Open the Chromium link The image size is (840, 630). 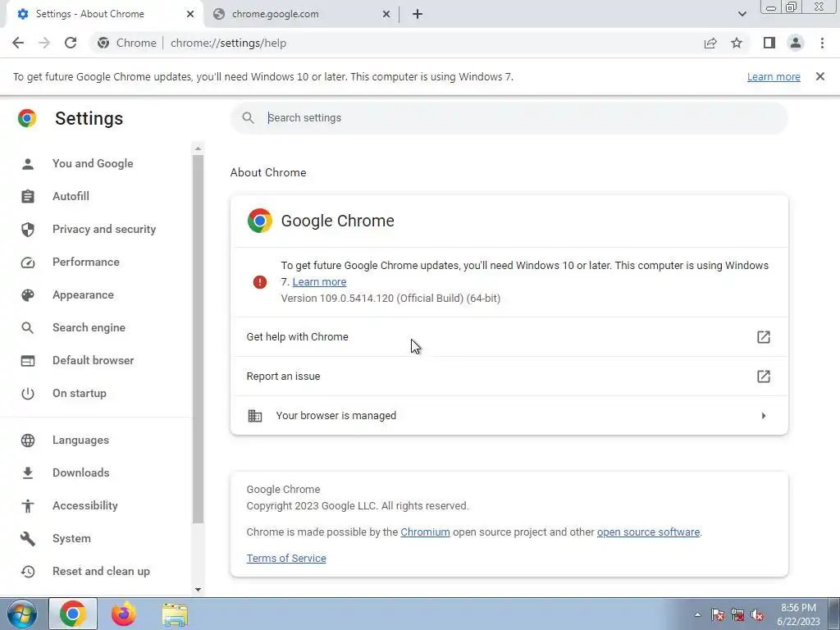(426, 532)
